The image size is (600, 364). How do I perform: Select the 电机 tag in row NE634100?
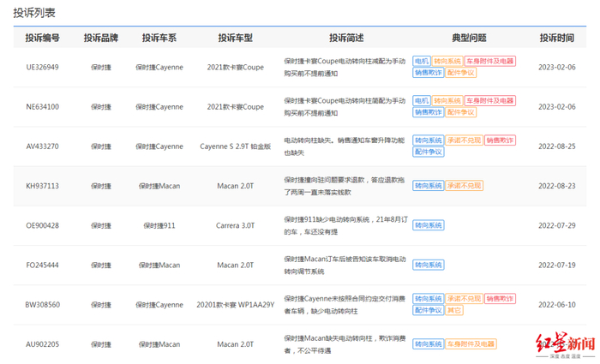tap(422, 101)
